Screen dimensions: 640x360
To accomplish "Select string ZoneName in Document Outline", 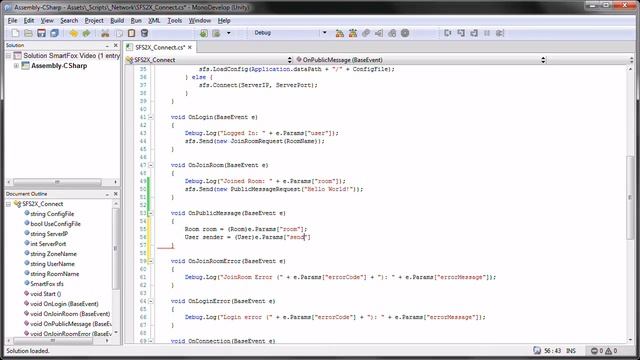I will click(53, 254).
